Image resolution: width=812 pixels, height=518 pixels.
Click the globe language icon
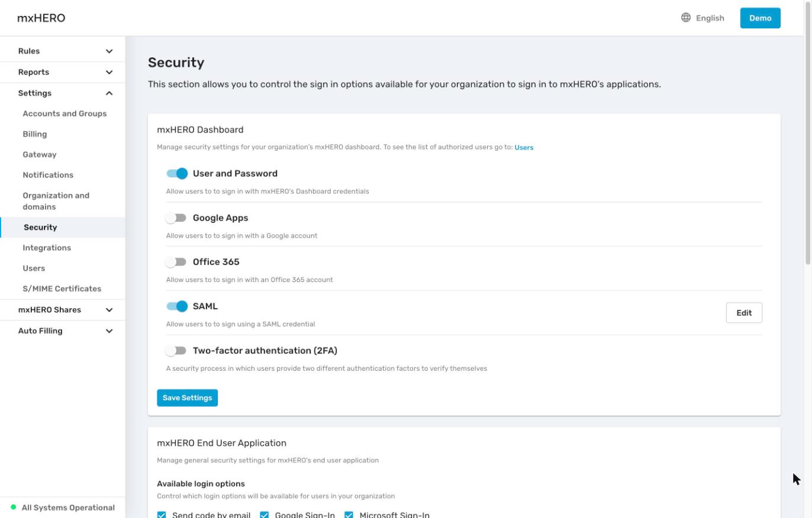click(x=686, y=18)
